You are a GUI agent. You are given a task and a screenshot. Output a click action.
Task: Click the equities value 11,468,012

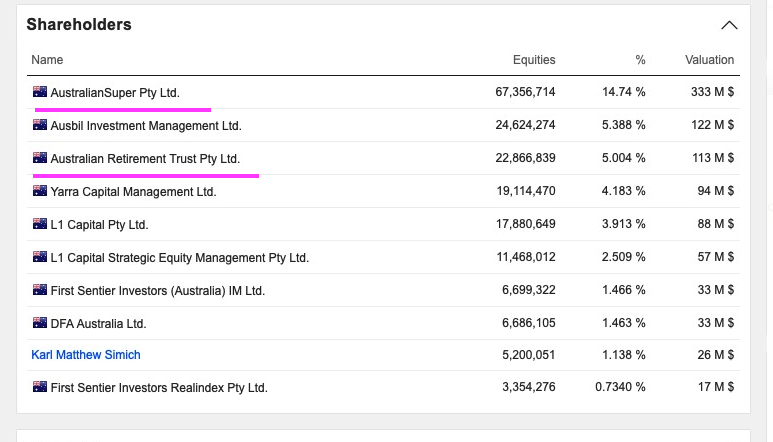coord(526,257)
